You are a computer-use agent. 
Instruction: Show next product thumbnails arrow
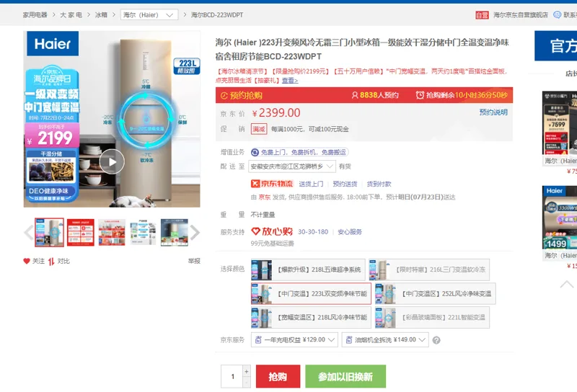[x=195, y=233]
